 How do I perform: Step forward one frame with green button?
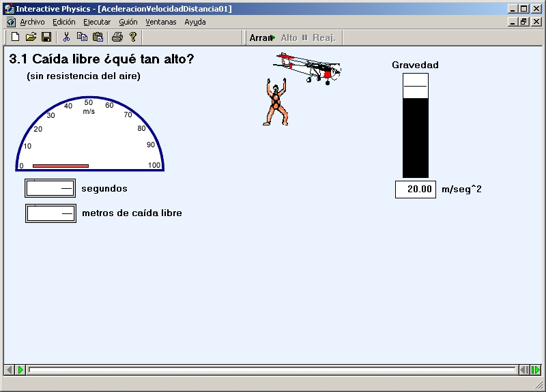point(536,370)
